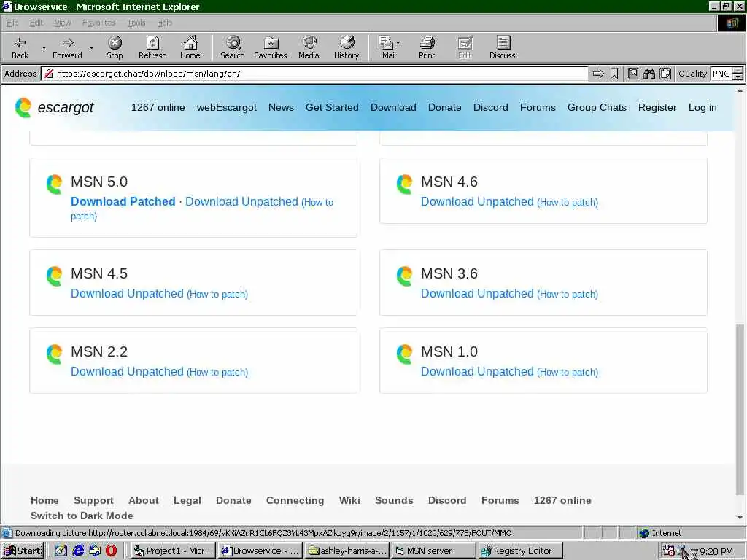747x560 pixels.
Task: Open the Windows Start menu
Action: [23, 551]
